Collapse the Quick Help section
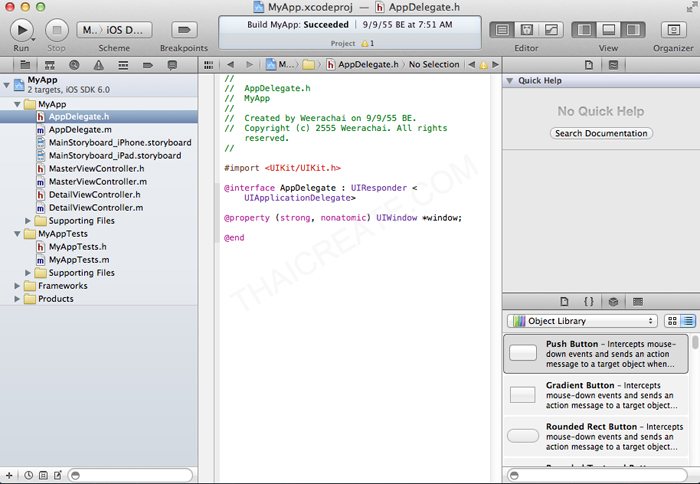 (x=509, y=81)
